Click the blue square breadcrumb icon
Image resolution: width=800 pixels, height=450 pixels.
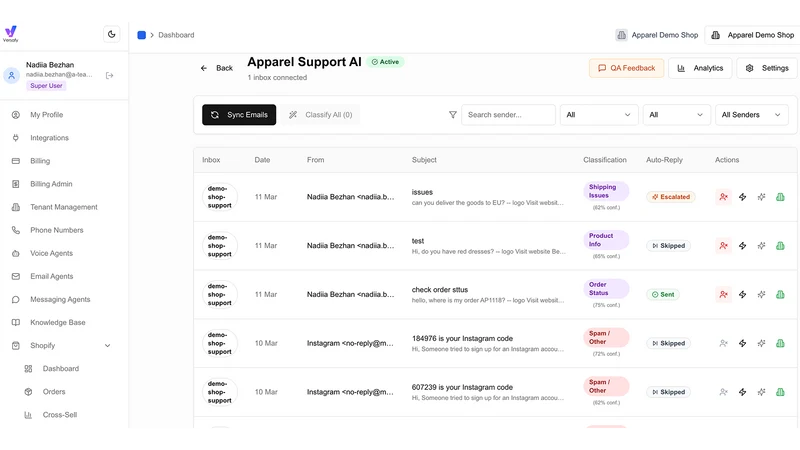click(x=141, y=35)
